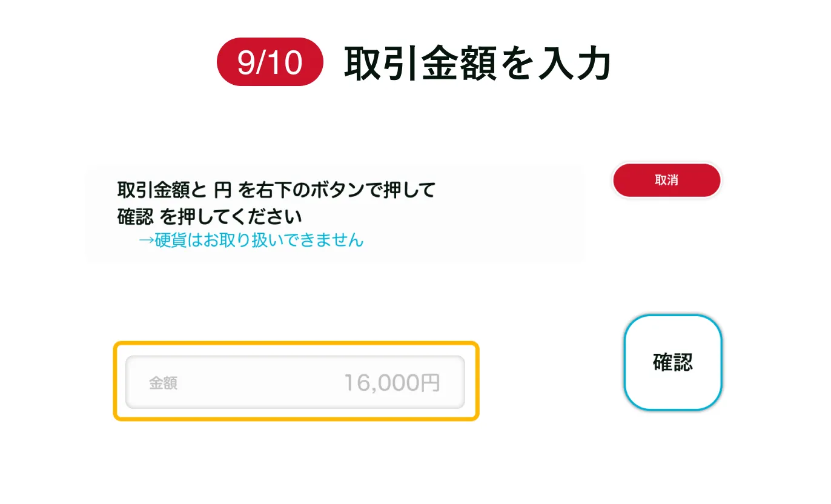Click the 取引金額を入力 page heading
Viewport: 831px width, 504px height.
click(477, 63)
